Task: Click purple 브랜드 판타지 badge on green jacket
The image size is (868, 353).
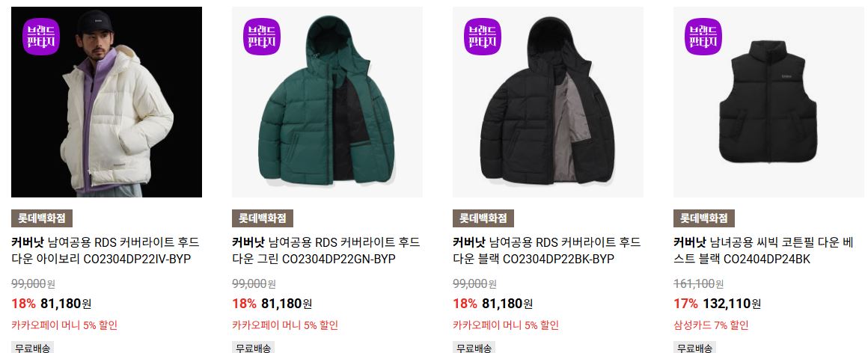Action: [x=262, y=37]
